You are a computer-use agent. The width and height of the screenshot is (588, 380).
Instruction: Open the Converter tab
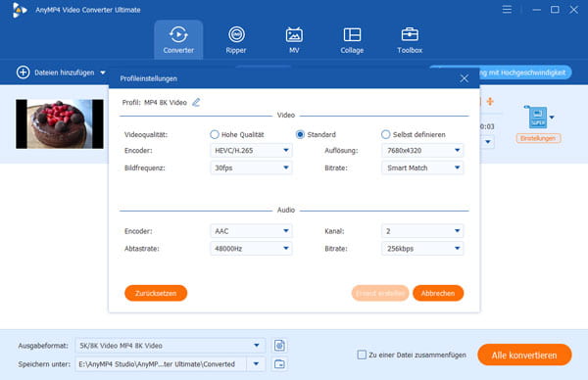click(178, 40)
